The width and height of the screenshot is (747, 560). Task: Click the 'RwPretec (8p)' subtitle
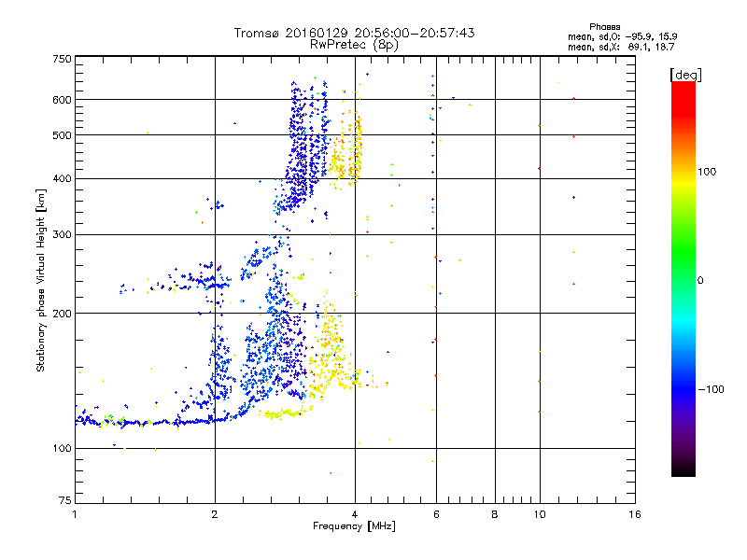(354, 45)
